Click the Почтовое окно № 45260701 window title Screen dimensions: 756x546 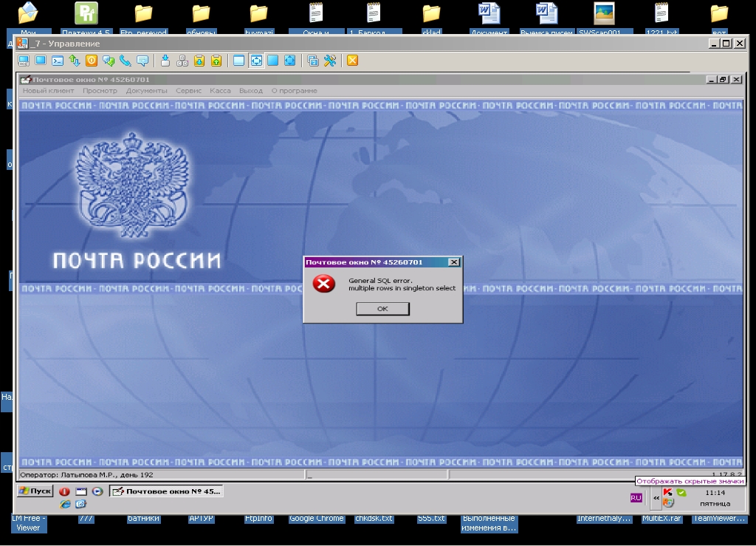91,80
